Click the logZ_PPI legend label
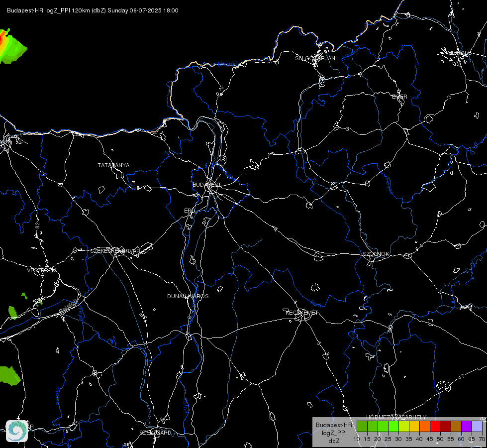This screenshot has height=448, width=487. coord(334,433)
